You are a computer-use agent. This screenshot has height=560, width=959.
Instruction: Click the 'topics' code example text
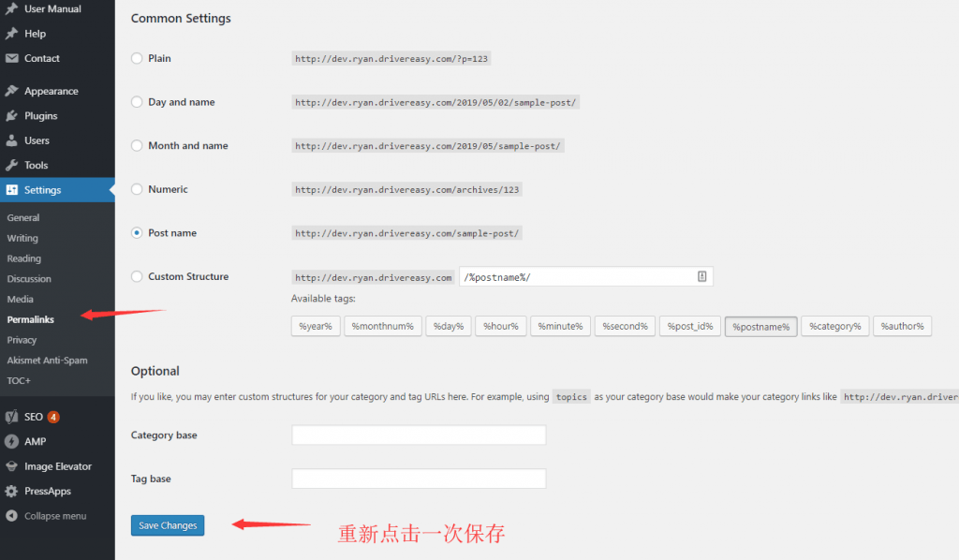tap(571, 397)
